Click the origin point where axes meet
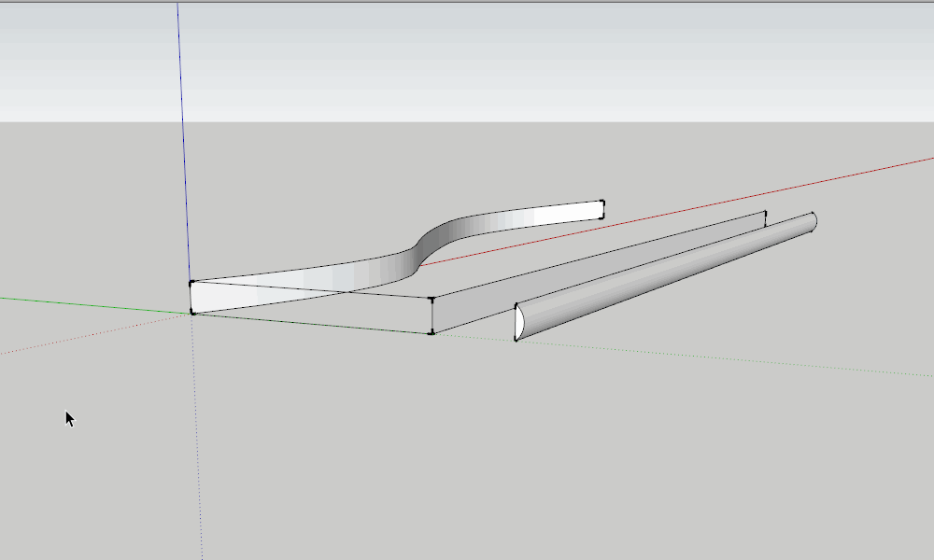Screen dimensions: 934x560 191,313
